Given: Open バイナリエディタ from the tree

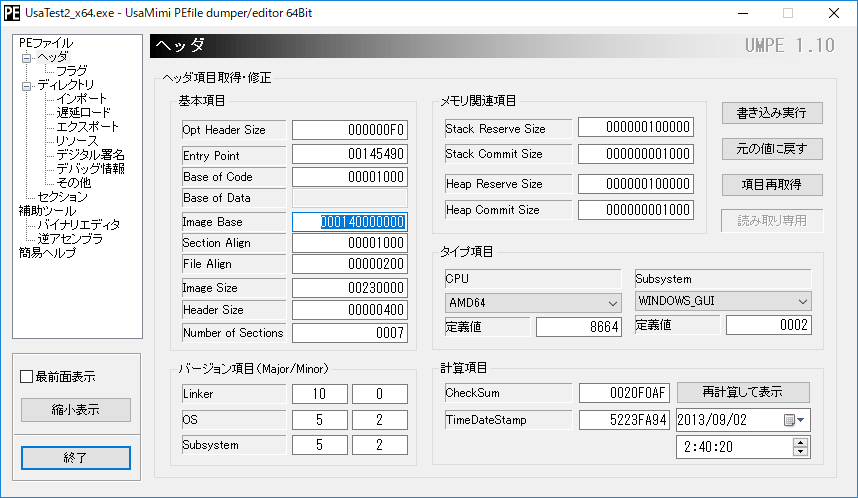Looking at the screenshot, I should [78, 225].
